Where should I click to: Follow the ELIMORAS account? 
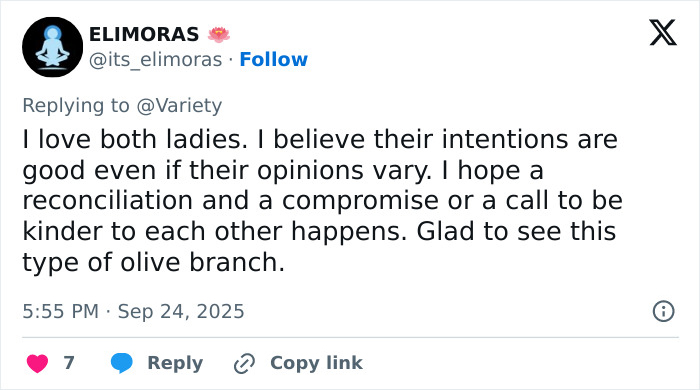[x=274, y=59]
